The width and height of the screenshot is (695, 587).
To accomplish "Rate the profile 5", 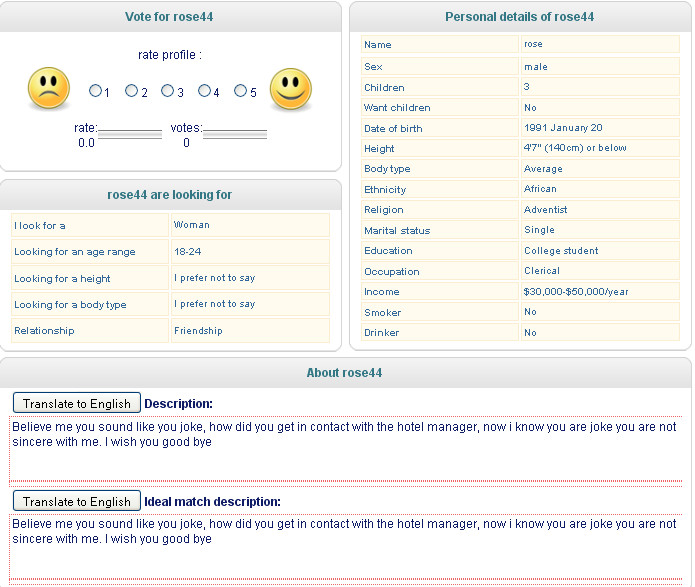I will (240, 91).
